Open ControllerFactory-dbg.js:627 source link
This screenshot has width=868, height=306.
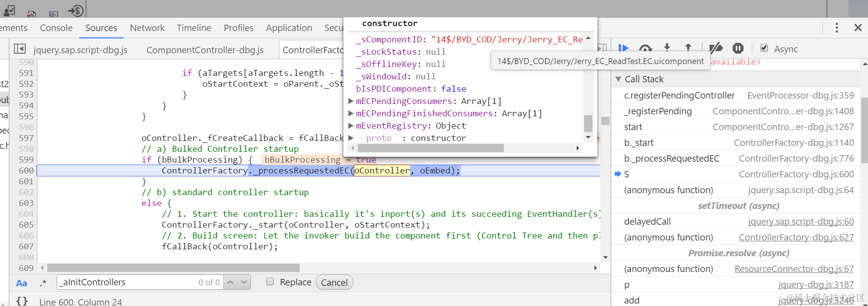coord(796,238)
